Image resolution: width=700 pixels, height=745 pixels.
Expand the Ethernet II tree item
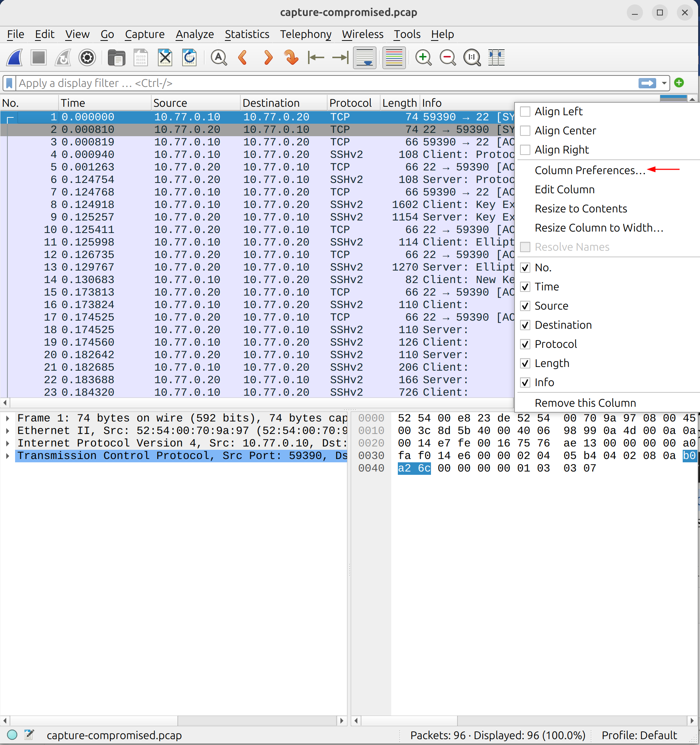coord(7,431)
